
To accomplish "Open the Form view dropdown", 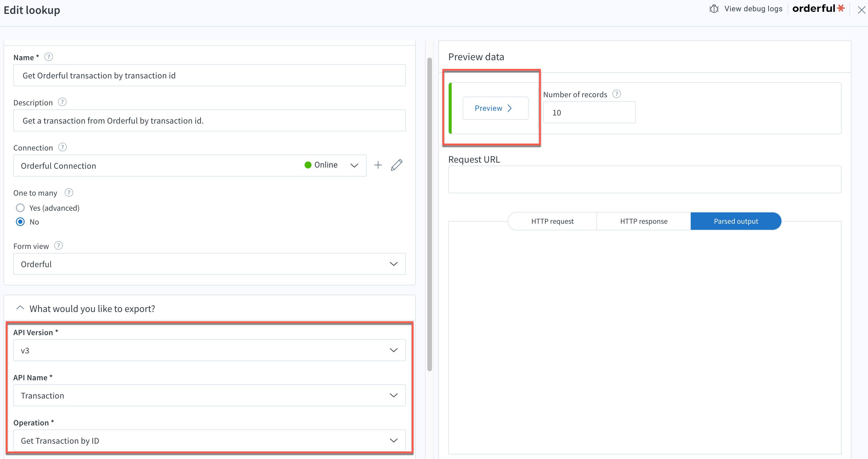I will (x=209, y=264).
